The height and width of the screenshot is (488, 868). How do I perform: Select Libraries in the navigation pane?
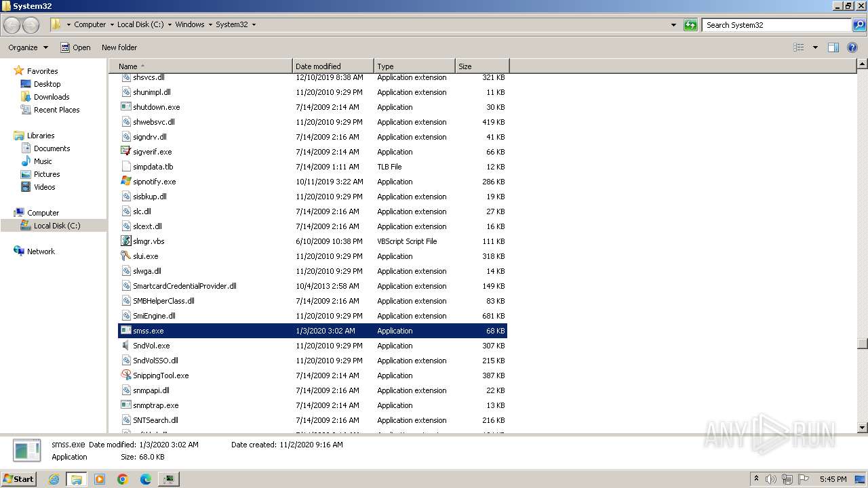41,136
